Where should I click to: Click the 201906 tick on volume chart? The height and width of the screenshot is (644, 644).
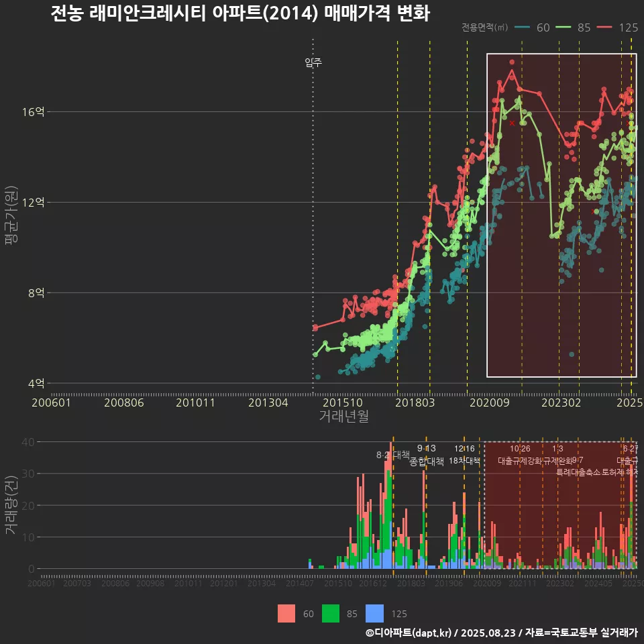coord(449,583)
